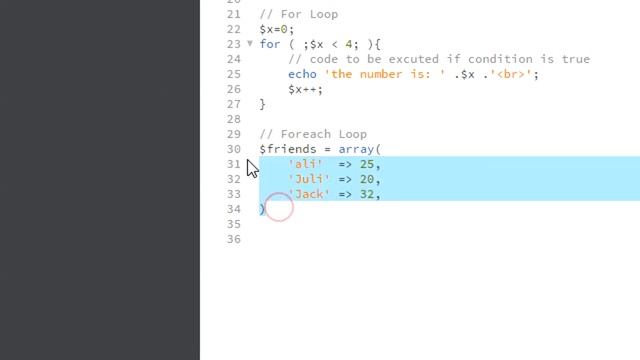
Task: Click line number 27 in gutter
Action: (x=234, y=104)
